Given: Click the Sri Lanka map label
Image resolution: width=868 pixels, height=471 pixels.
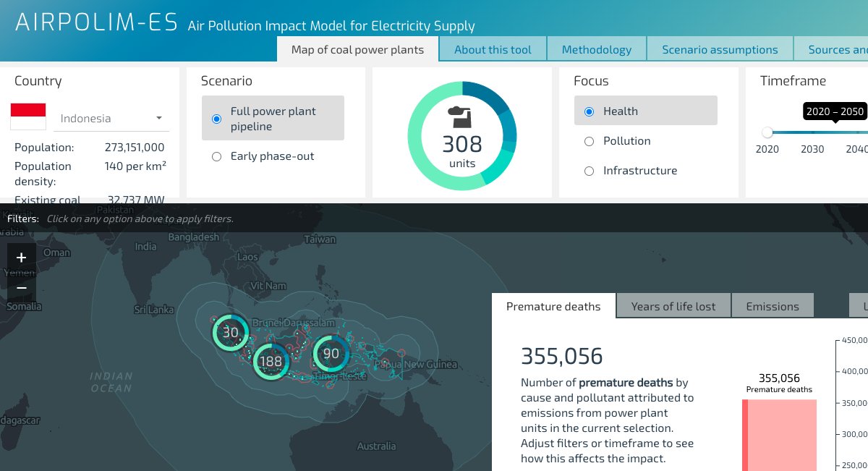Looking at the screenshot, I should 154,310.
